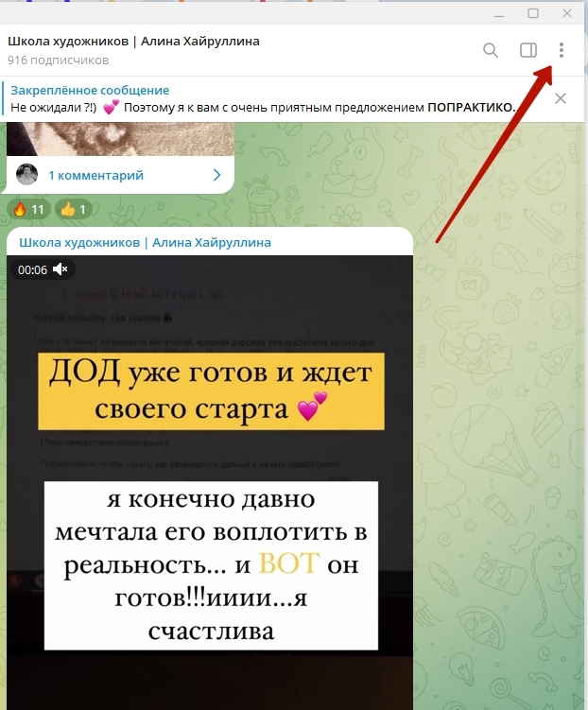
Task: Minimize the Telegram window
Action: tap(499, 13)
